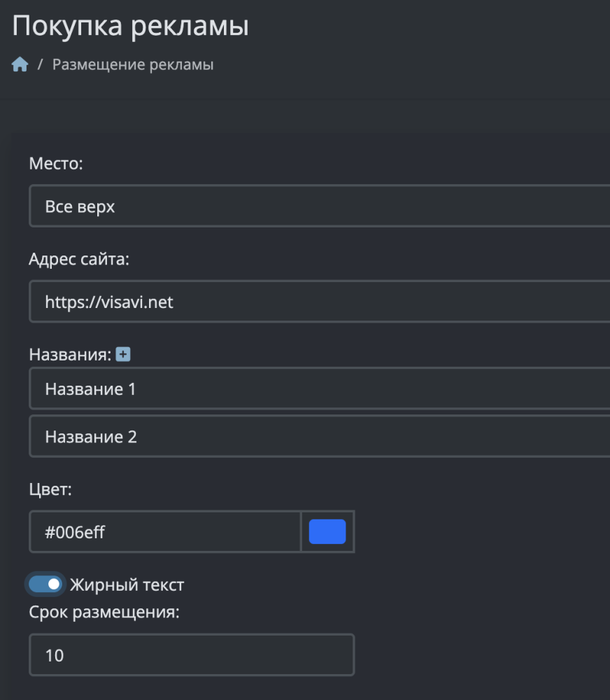Click the slash separator in breadcrumb
The image size is (610, 700).
(x=41, y=65)
